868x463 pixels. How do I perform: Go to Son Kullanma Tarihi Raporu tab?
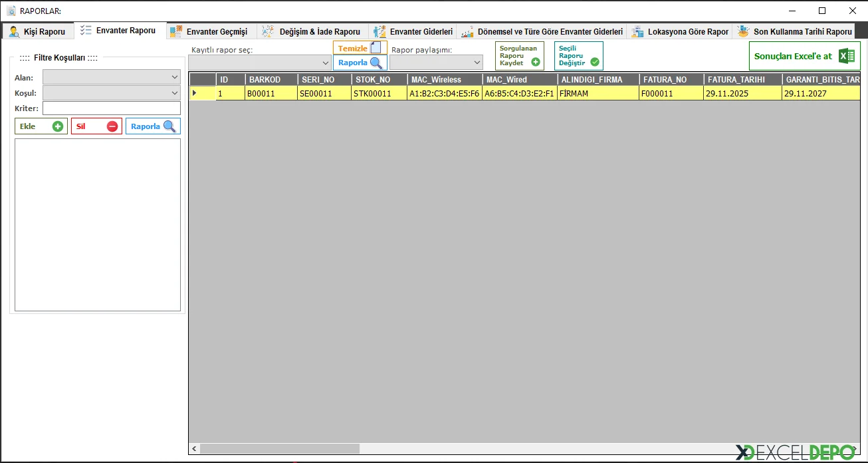click(795, 31)
